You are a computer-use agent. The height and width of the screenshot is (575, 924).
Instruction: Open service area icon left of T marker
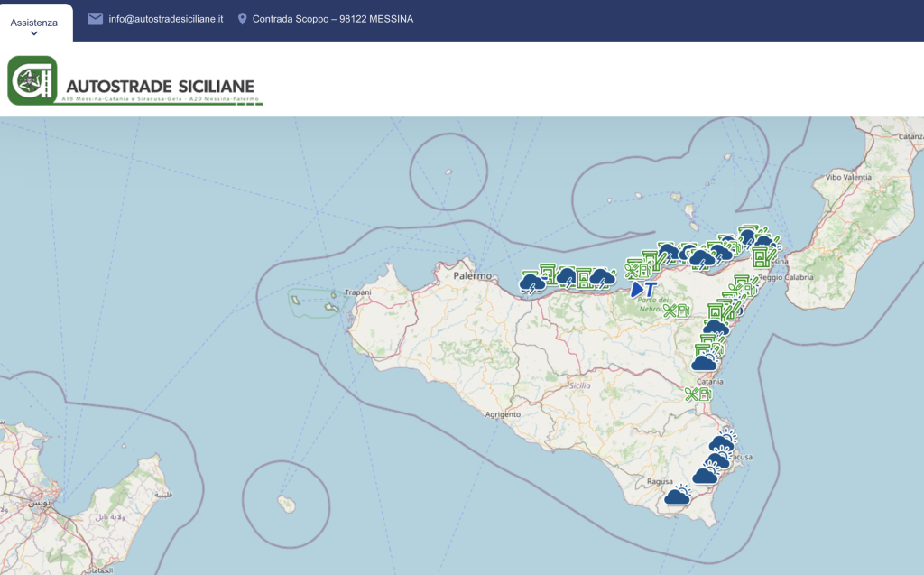click(638, 269)
